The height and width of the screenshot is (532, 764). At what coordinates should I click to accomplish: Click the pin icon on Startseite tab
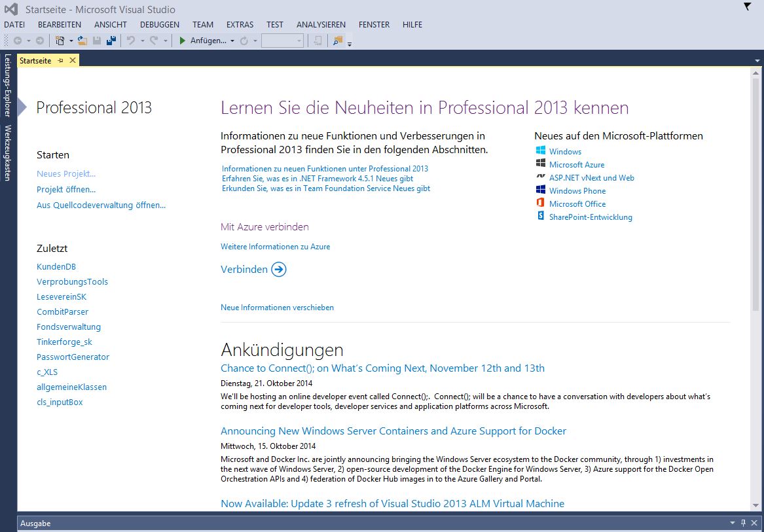60,60
